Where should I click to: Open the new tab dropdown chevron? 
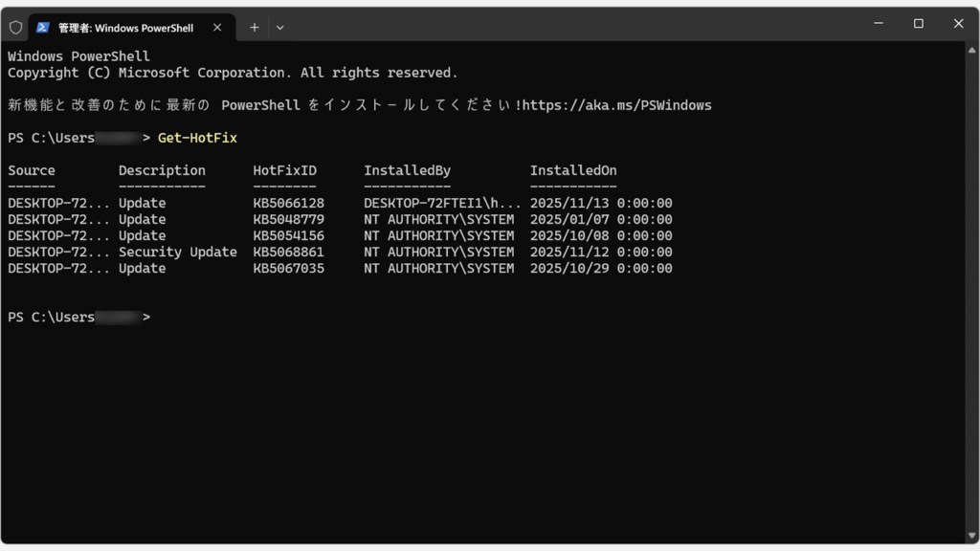tap(279, 28)
